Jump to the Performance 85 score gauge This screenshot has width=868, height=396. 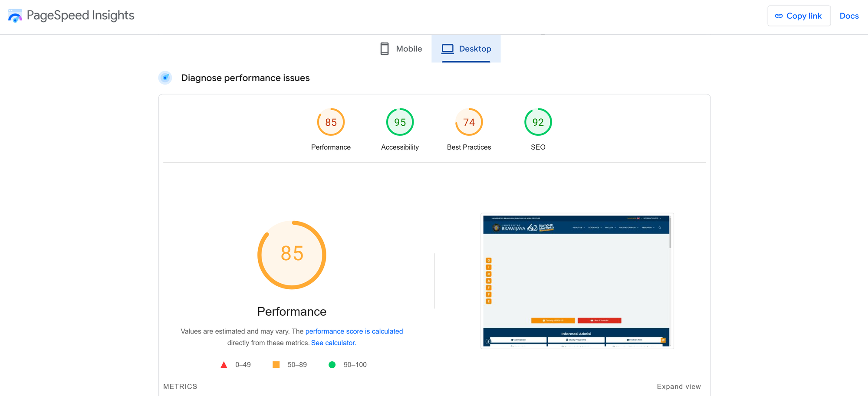(331, 122)
